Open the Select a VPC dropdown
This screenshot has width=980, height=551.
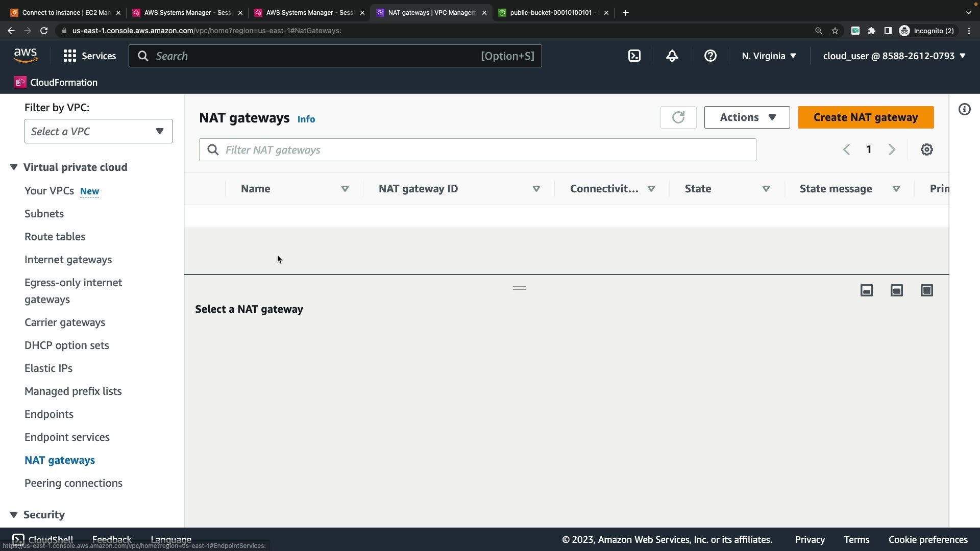point(98,132)
